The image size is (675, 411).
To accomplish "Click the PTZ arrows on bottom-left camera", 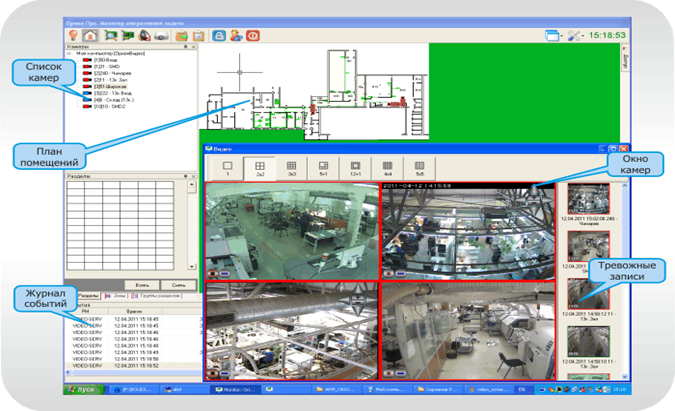I will pos(358,300).
